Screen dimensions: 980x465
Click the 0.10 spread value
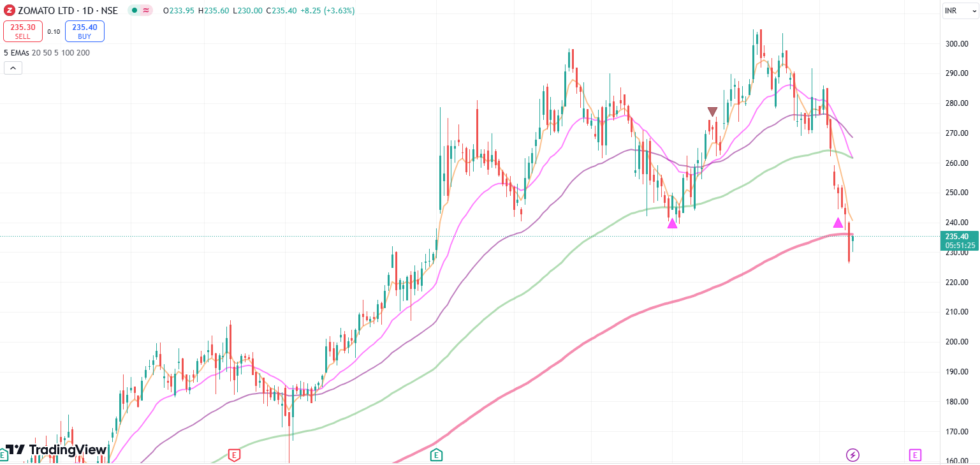coord(54,31)
